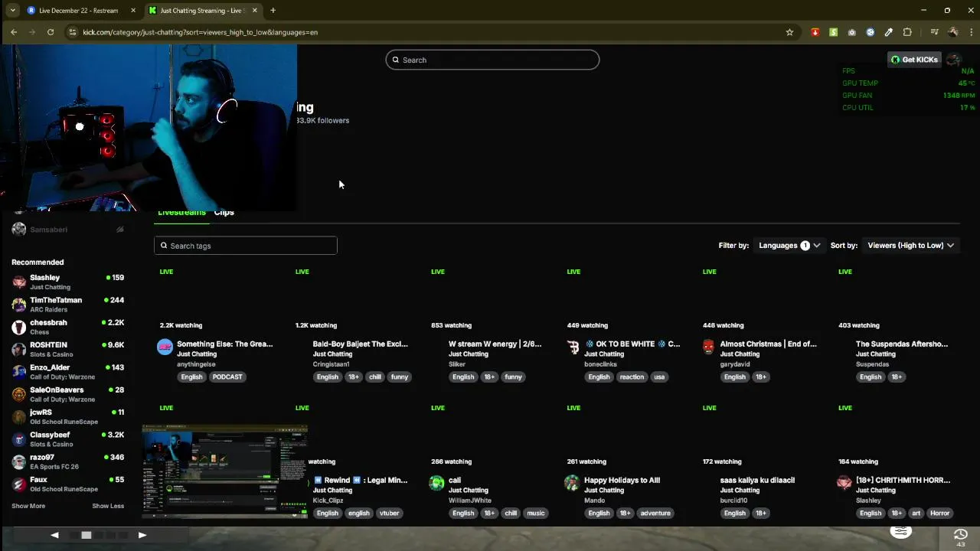This screenshot has height=551, width=980.
Task: Open the blue share extension icon
Action: pyautogui.click(x=870, y=32)
